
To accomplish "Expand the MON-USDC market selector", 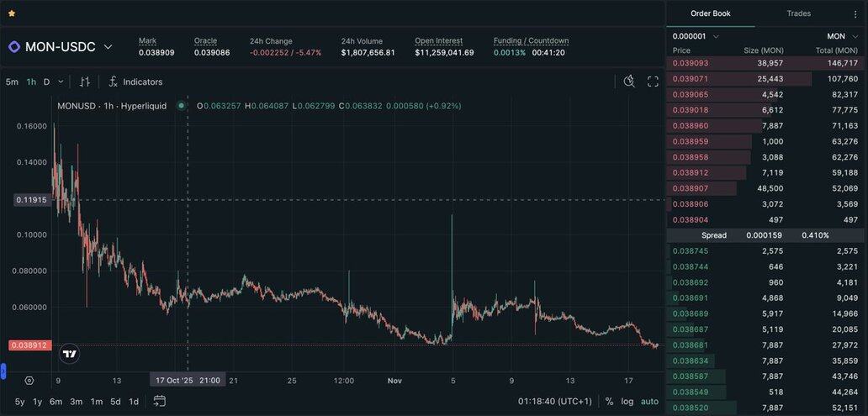I will click(x=108, y=47).
